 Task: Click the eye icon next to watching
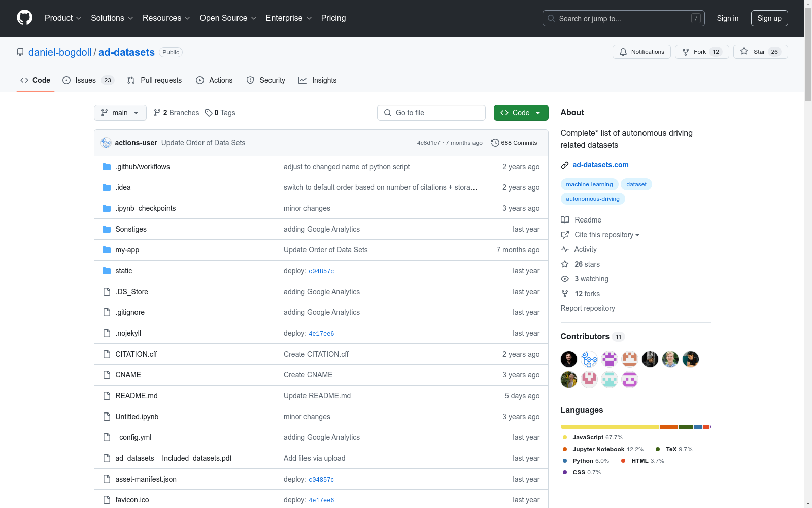tap(565, 279)
